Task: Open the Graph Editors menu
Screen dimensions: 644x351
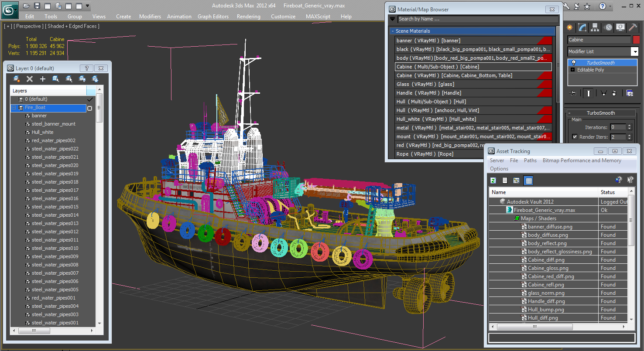Action: point(213,17)
